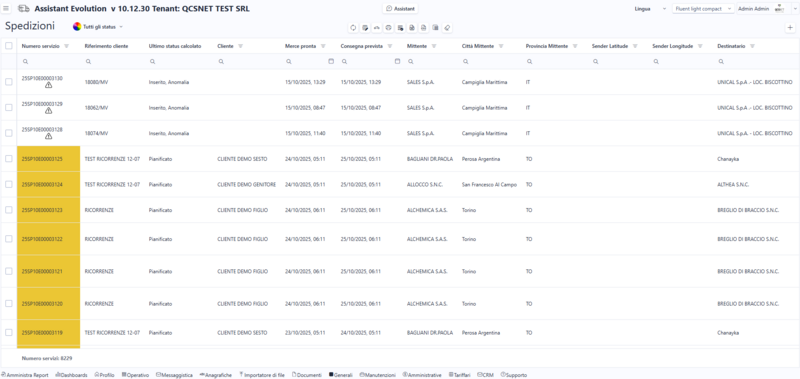Tick the checkbox for shipment 25SP10E00003125
This screenshot has width=800, height=379.
coord(9,159)
